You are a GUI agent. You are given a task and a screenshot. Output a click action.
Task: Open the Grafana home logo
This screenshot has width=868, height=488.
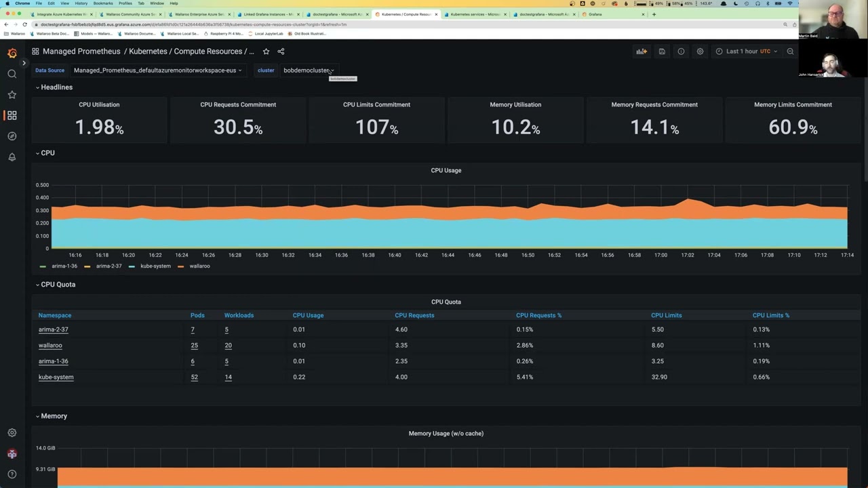[x=12, y=53]
